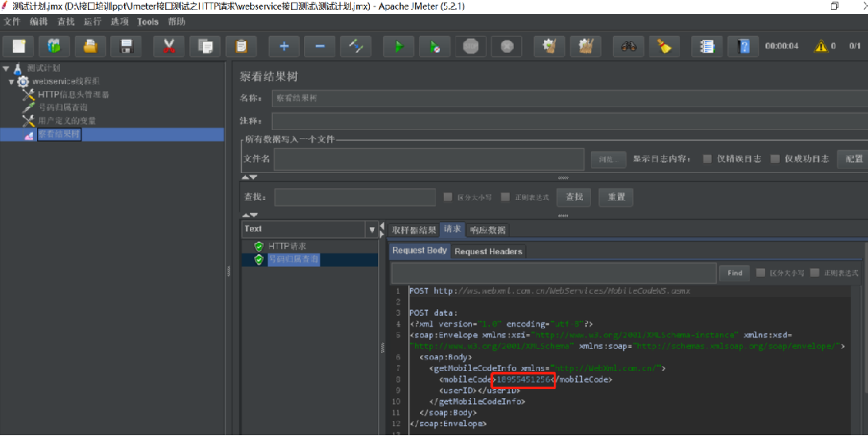Switch to the 响应数据 tab
The image size is (868, 436).
pos(487,230)
